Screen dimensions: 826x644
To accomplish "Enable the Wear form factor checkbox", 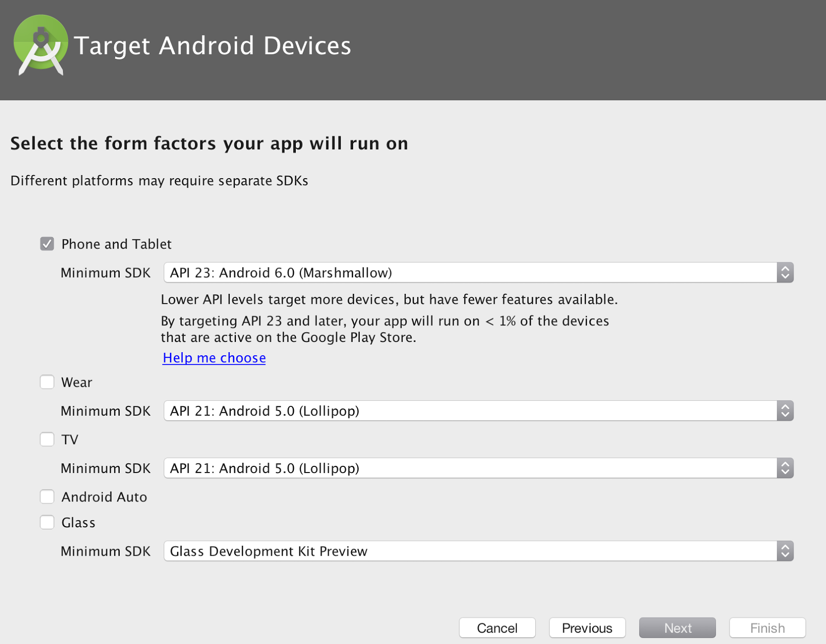I will 47,382.
